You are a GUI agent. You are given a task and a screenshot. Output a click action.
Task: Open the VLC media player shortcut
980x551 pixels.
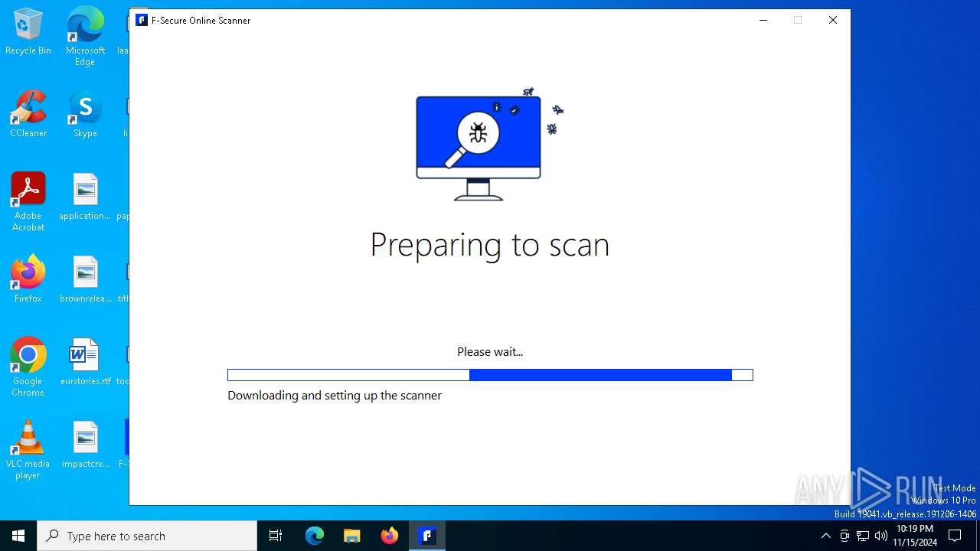[28, 449]
